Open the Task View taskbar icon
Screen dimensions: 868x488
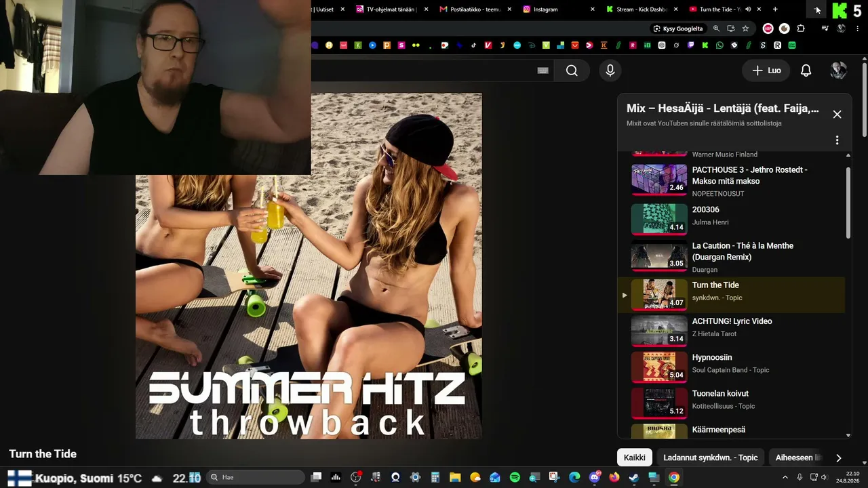(316, 477)
